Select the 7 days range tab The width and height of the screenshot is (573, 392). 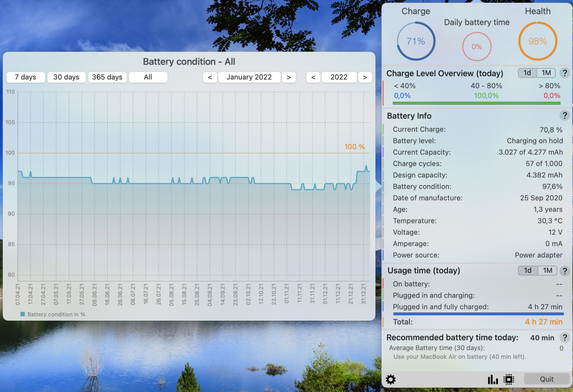[x=25, y=77]
